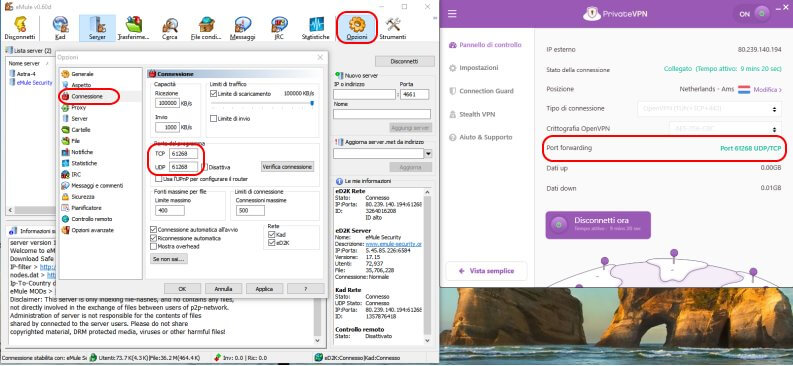Select Connessione in the options list

86,96
